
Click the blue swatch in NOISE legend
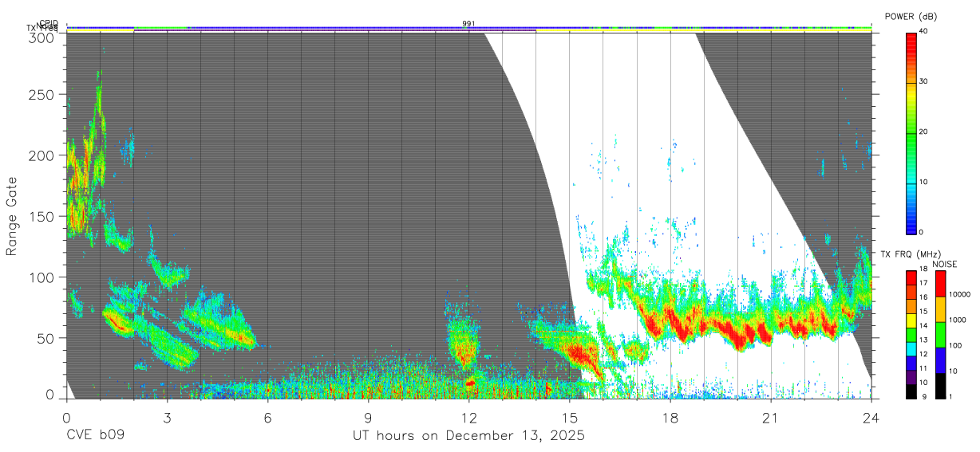[x=941, y=360]
